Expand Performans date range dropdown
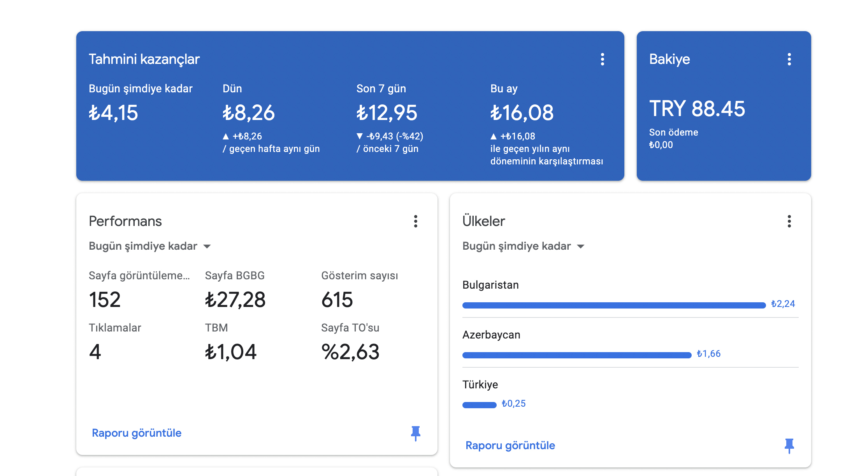 coord(150,246)
